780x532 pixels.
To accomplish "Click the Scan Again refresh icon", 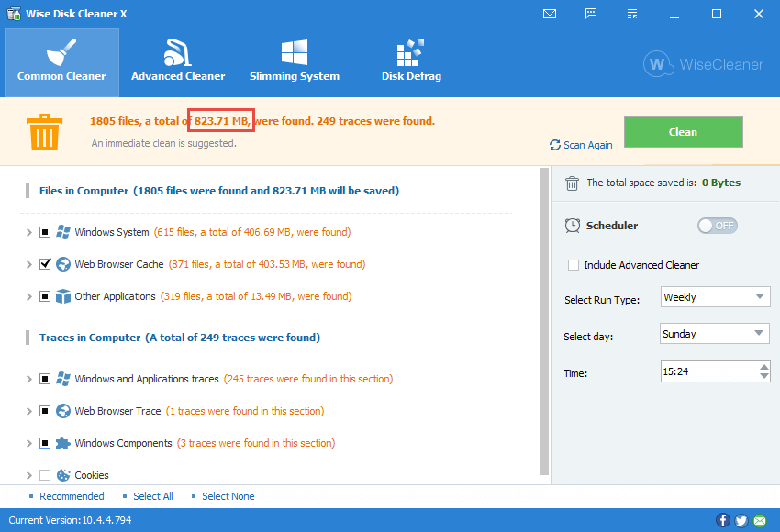I will point(555,145).
